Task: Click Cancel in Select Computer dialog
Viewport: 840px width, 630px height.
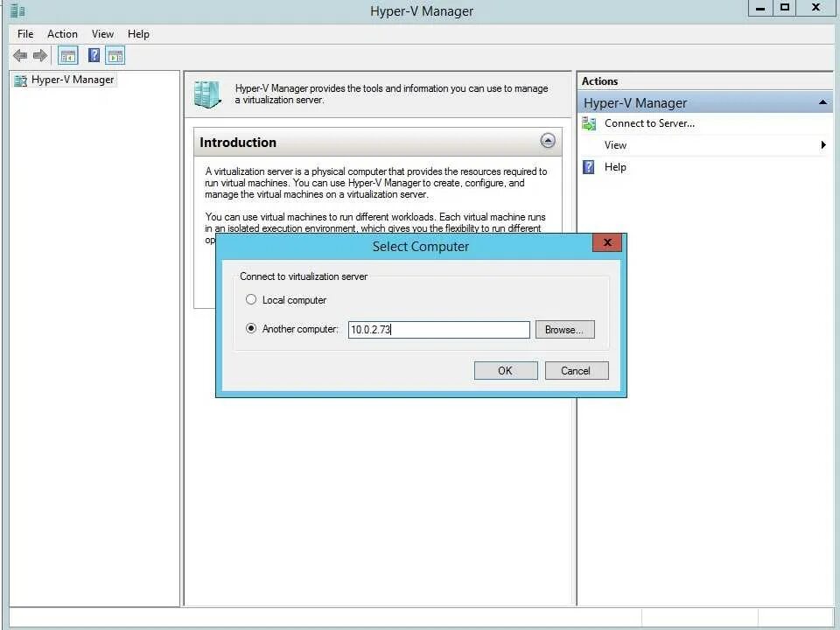Action: point(577,371)
